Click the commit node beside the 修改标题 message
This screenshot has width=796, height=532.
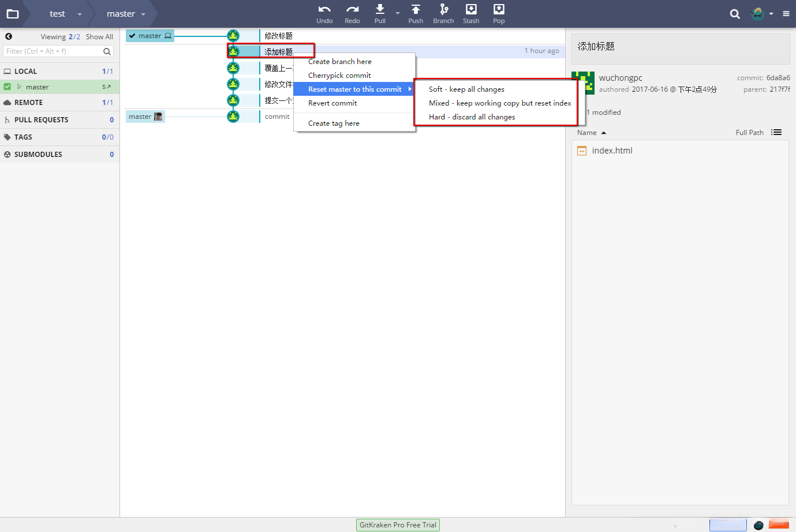coord(233,36)
